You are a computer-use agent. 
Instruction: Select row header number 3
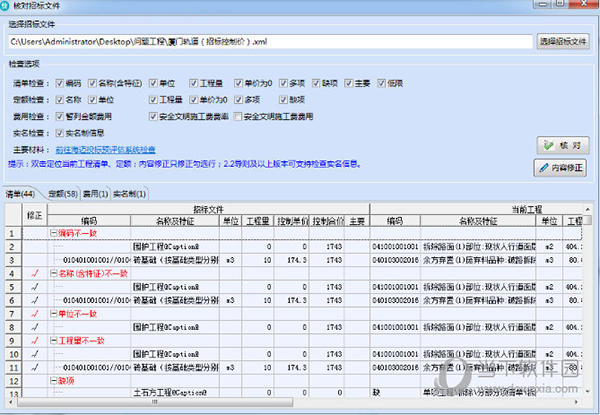coord(12,260)
